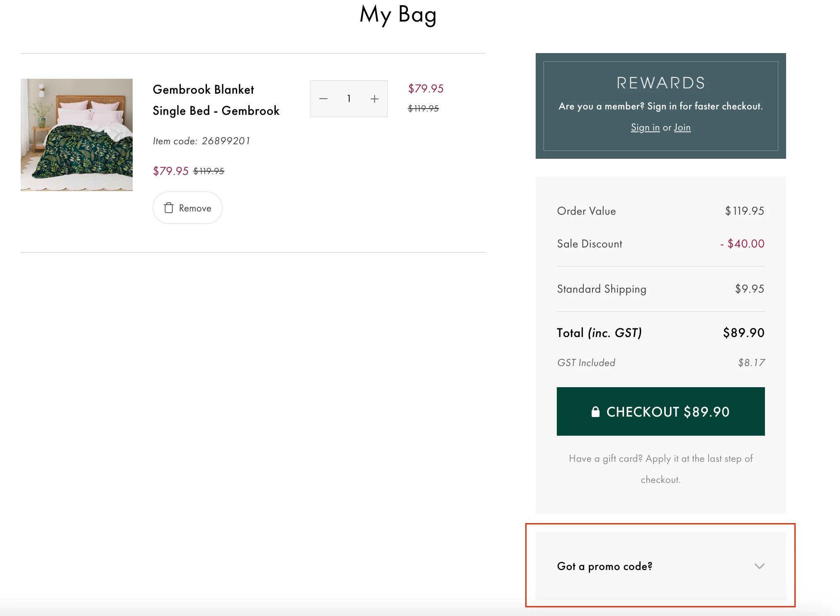Click the sale price $79.95 beside quantity

426,88
